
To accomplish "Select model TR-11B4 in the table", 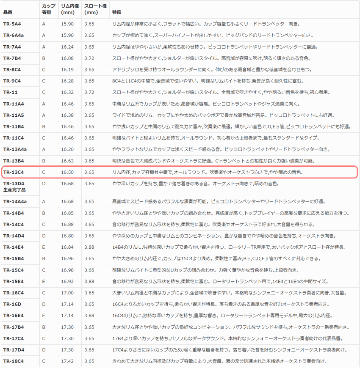I will [13, 126].
